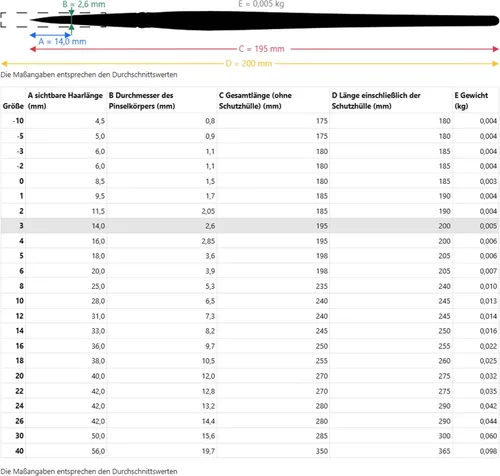The width and height of the screenshot is (500, 476).
Task: Click the D Länge einschließlich der Schutzhülle header
Action: click(x=376, y=100)
